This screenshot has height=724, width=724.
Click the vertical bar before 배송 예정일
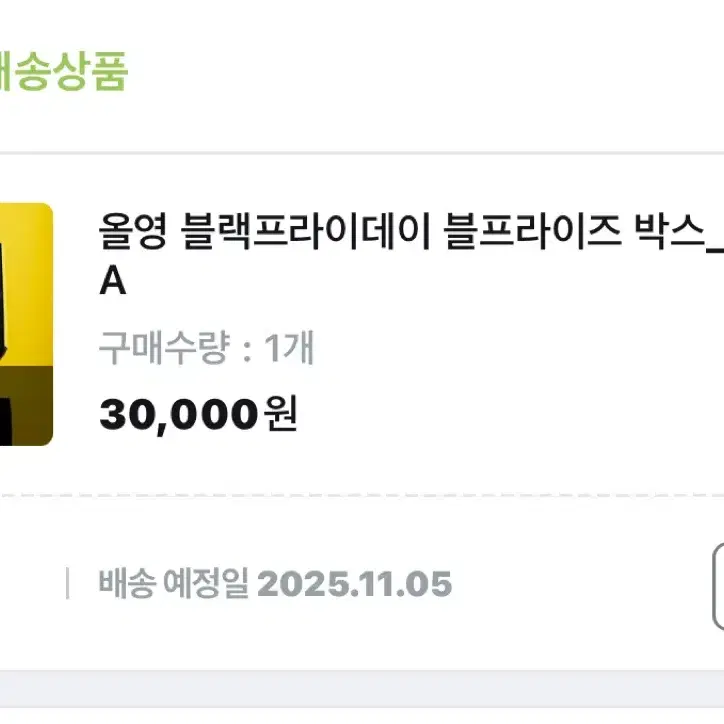point(68,583)
